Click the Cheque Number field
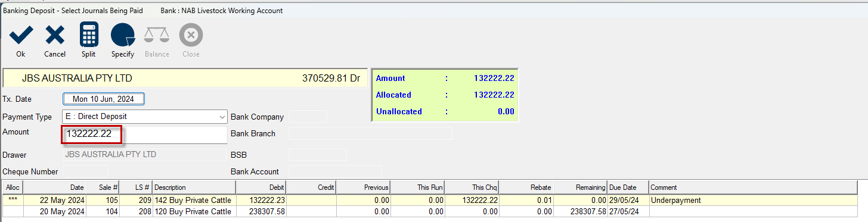This screenshot has height=222, width=868. (x=85, y=171)
